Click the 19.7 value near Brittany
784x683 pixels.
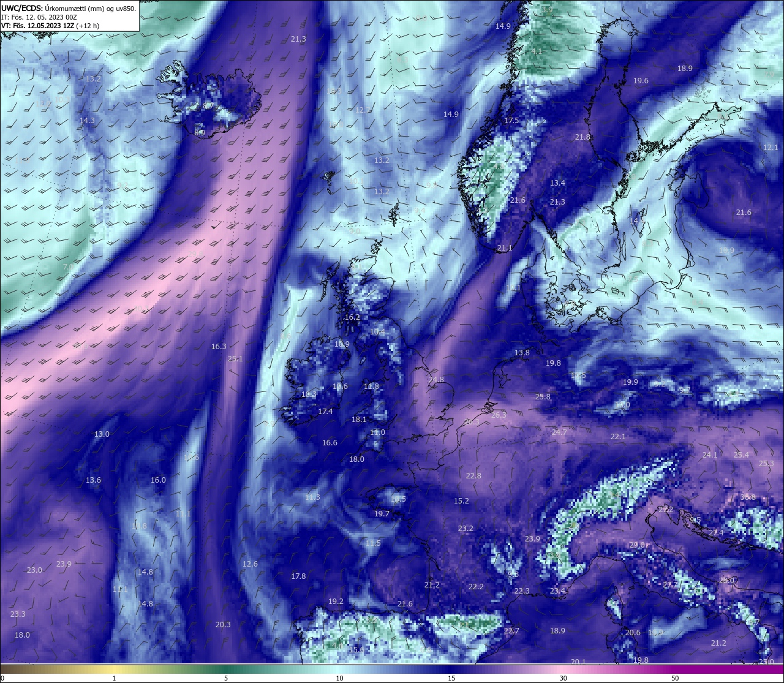coord(382,514)
